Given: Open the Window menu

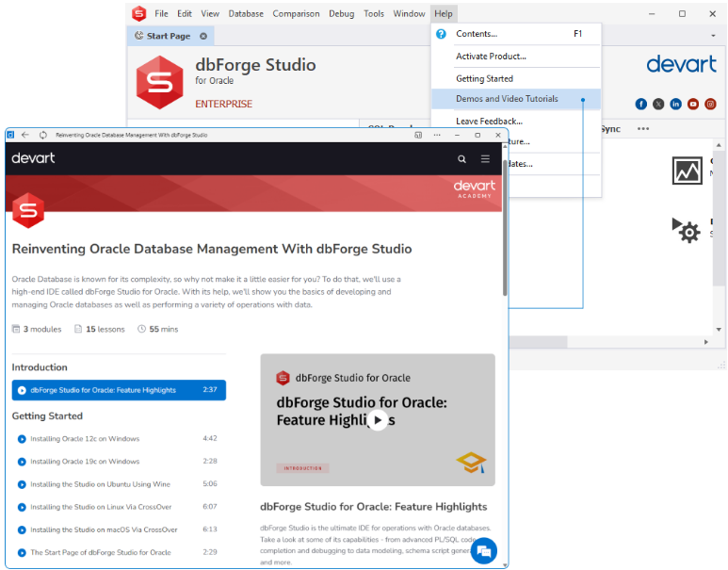Looking at the screenshot, I should tap(409, 14).
